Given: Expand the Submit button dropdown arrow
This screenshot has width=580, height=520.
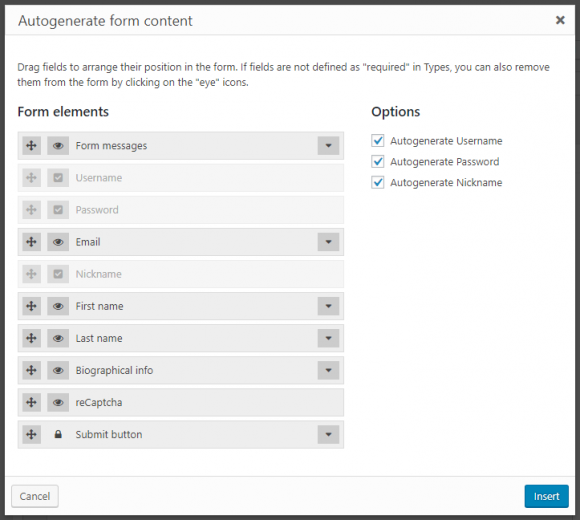Looking at the screenshot, I should point(328,434).
